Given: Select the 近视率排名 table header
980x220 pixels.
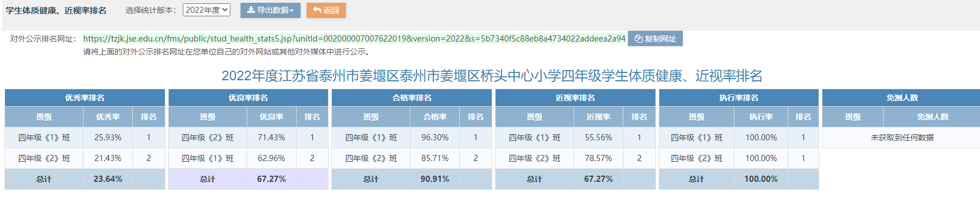Looking at the screenshot, I should (x=575, y=98).
